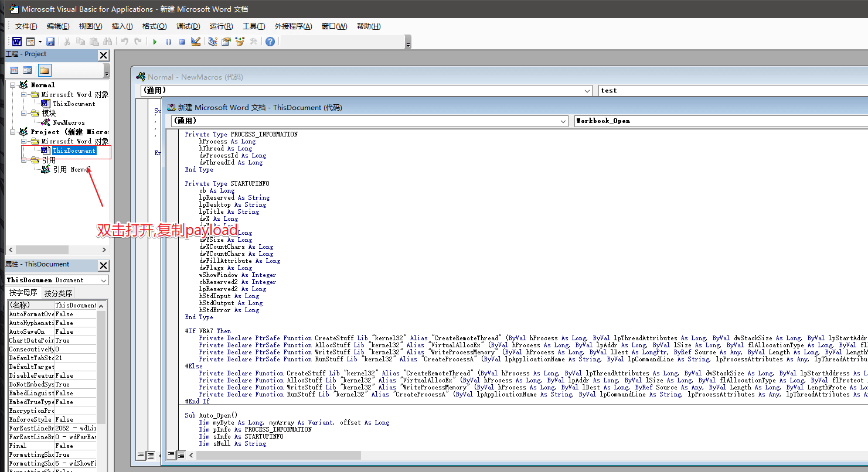
Task: Close the 属性 - ThisDocument panel
Action: click(x=103, y=266)
